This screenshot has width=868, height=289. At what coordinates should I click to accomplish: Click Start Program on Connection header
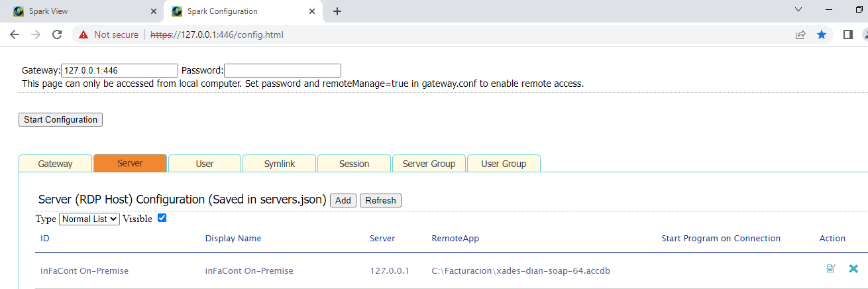721,239
